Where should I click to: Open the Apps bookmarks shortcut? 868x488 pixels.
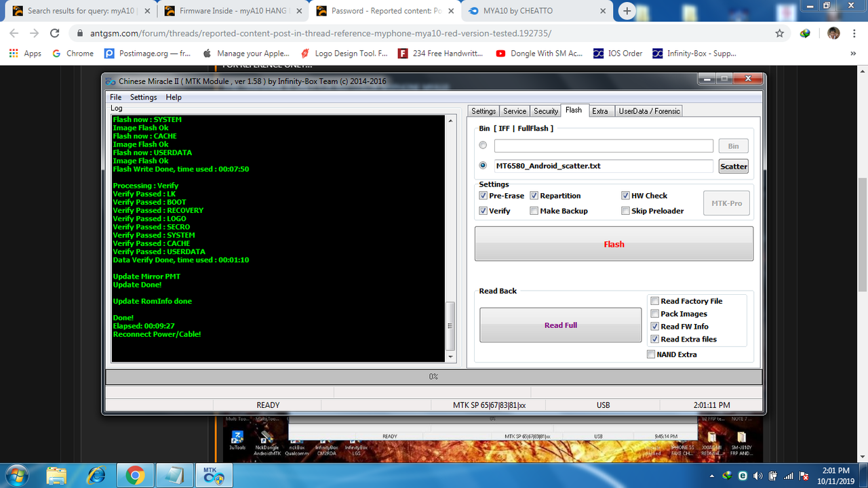coord(24,54)
